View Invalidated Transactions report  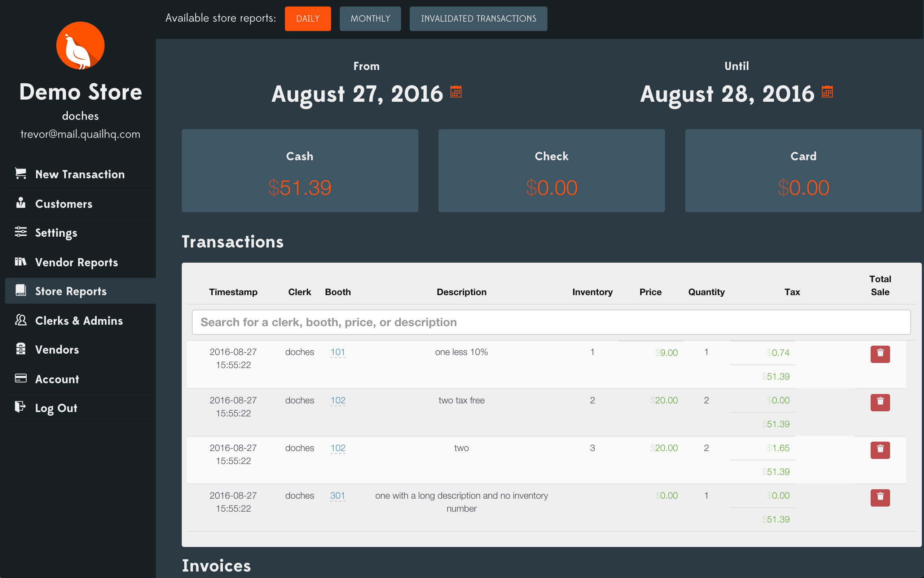478,18
